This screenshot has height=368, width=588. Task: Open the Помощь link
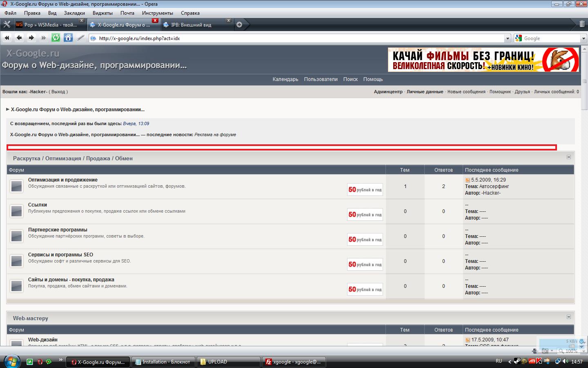click(x=373, y=79)
